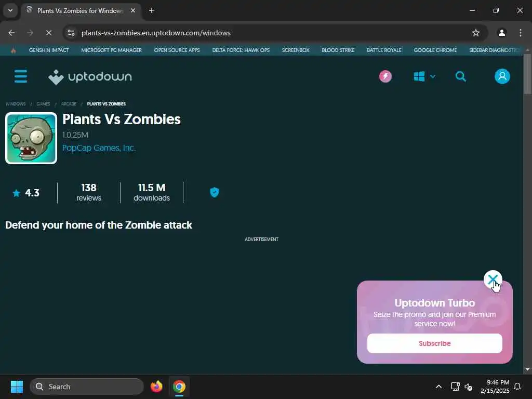Open the notifications bell
532x399 pixels.
click(517, 387)
